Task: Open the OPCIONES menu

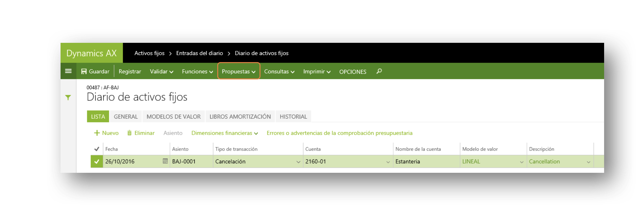Action: [x=353, y=72]
